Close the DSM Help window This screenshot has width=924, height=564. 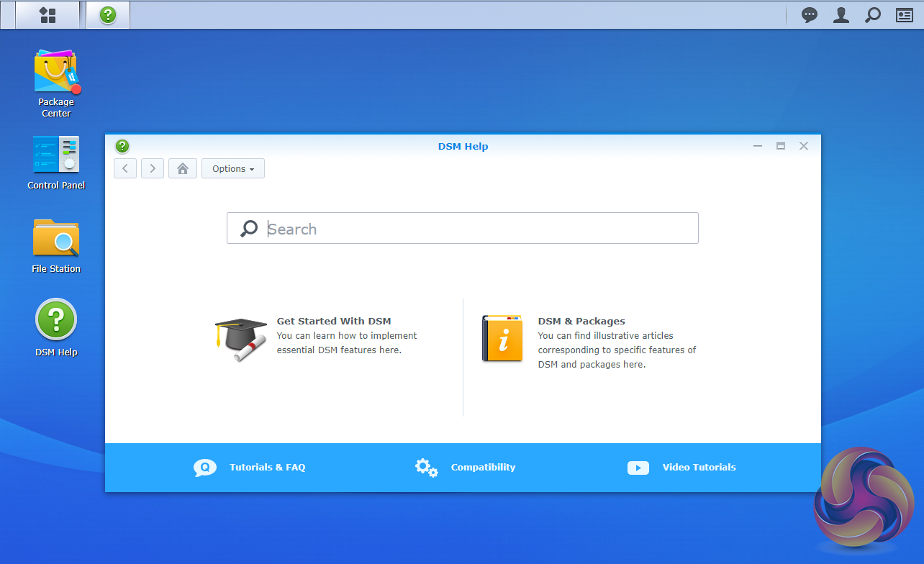[804, 146]
